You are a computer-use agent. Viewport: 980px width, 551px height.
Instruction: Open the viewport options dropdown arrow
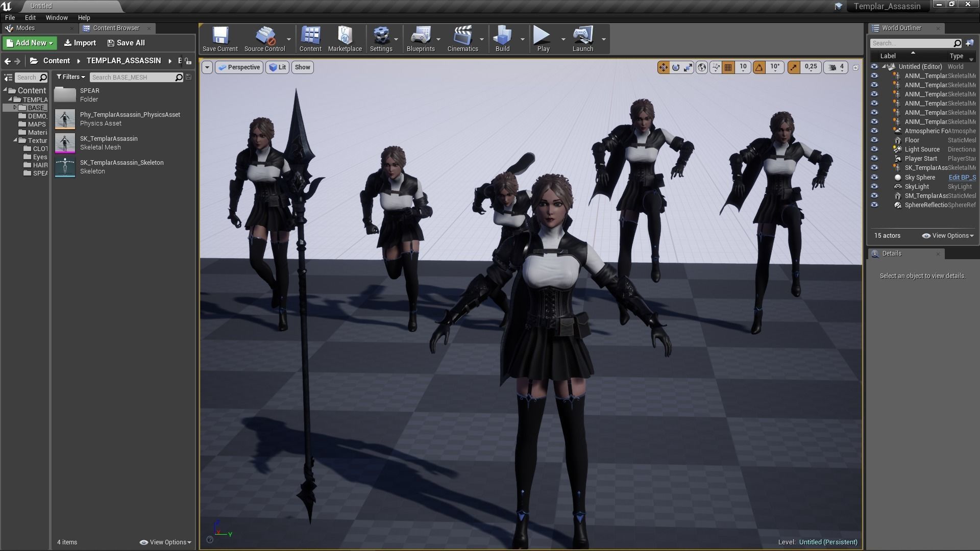[x=207, y=67]
